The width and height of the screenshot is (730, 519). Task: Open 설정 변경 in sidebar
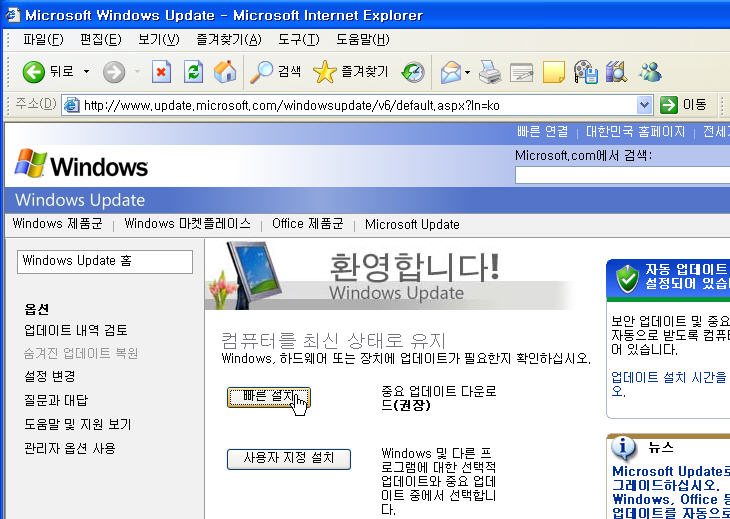coord(49,376)
